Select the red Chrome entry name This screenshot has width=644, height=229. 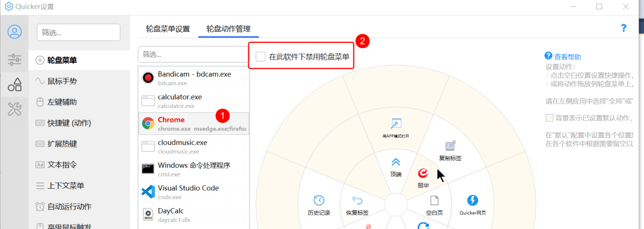coord(171,120)
